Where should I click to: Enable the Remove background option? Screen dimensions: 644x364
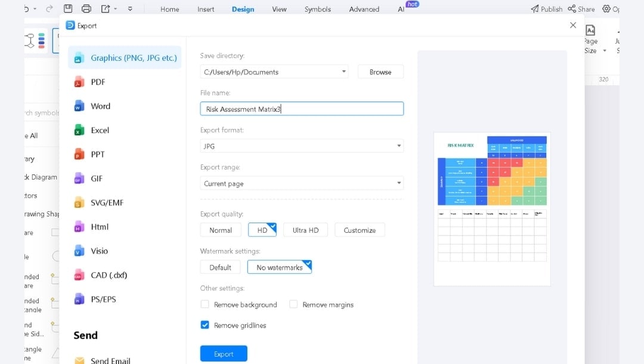click(205, 304)
